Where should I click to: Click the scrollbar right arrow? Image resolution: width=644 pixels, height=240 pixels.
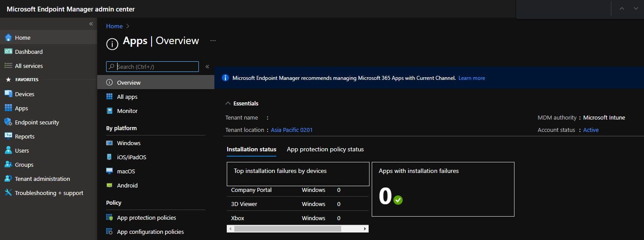tap(365, 229)
